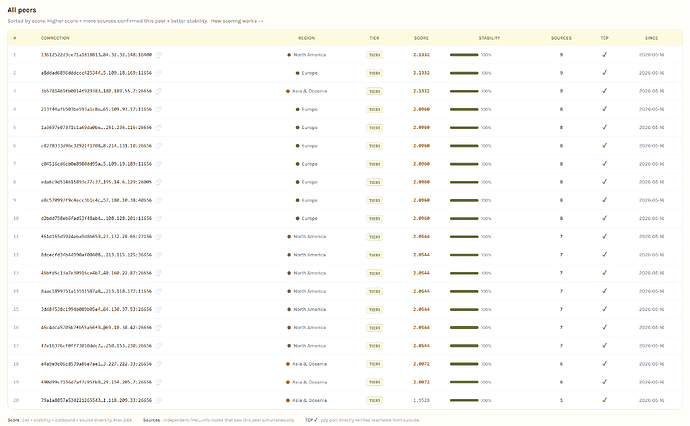Image resolution: width=690 pixels, height=426 pixels.
Task: Copy the connection string of peer 5
Action: (159, 128)
